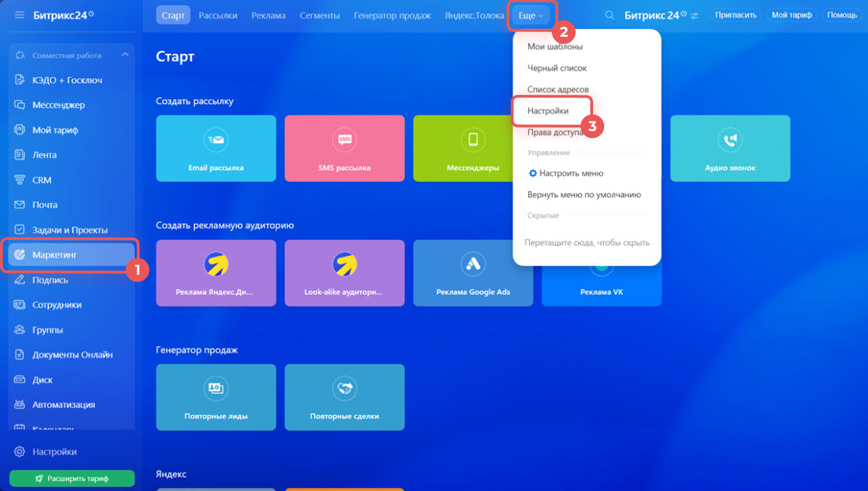Switch to the Сегменты tab
868x491 pixels.
tap(320, 15)
